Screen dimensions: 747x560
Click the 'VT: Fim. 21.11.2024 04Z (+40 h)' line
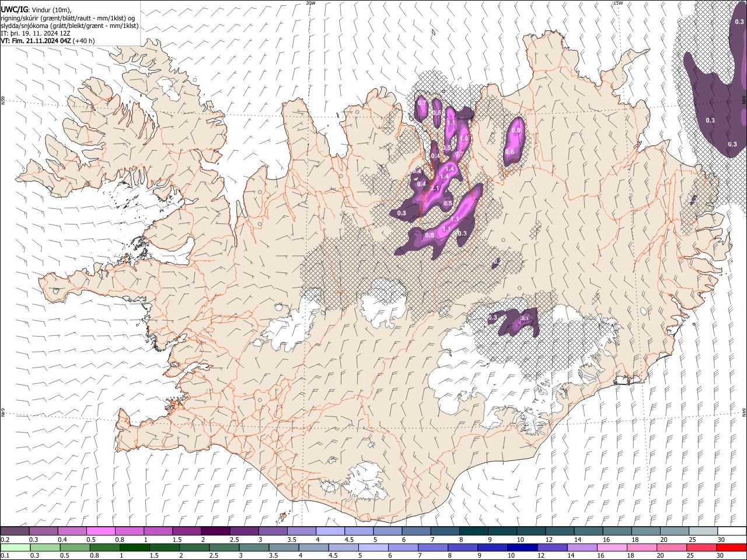point(48,41)
